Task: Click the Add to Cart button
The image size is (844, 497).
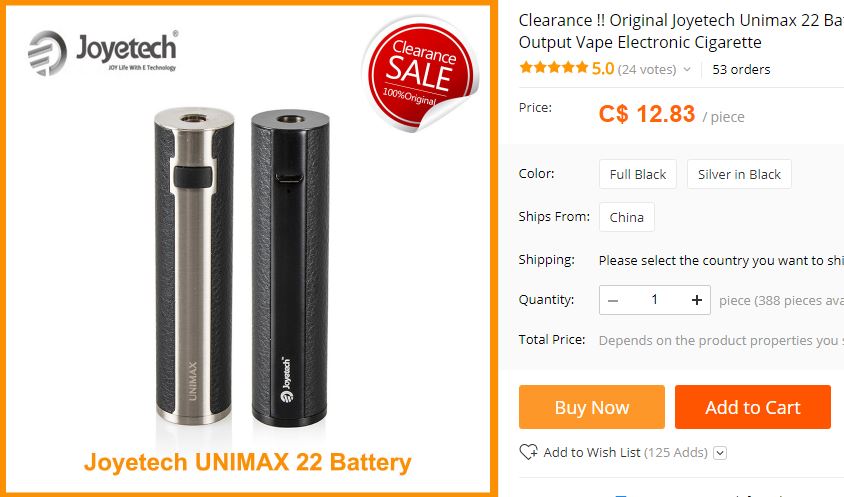Action: tap(752, 407)
